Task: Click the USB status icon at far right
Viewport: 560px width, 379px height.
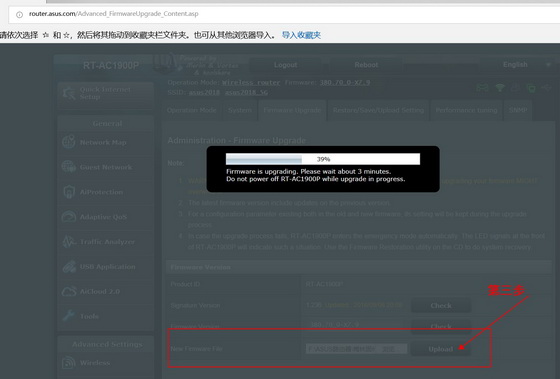Action: pos(547,88)
